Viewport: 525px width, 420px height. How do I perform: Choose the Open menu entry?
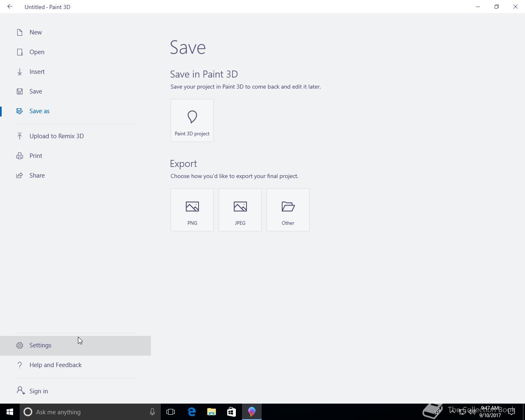(75, 52)
